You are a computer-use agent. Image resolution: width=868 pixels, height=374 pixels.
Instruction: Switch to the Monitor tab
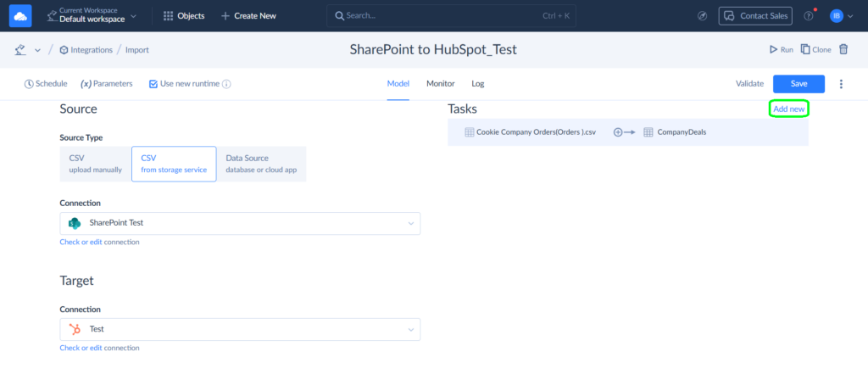click(x=441, y=84)
